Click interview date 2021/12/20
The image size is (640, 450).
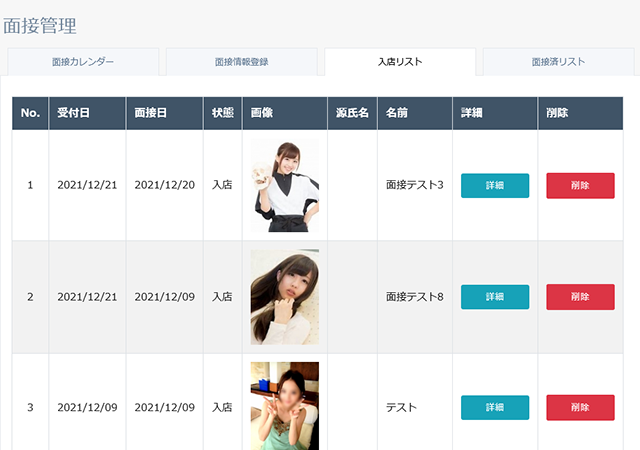point(164,185)
